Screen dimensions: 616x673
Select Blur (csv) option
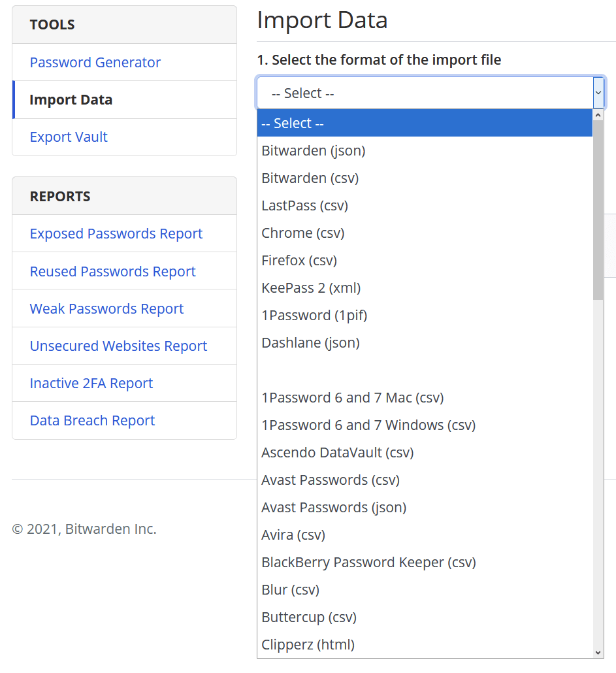425,590
